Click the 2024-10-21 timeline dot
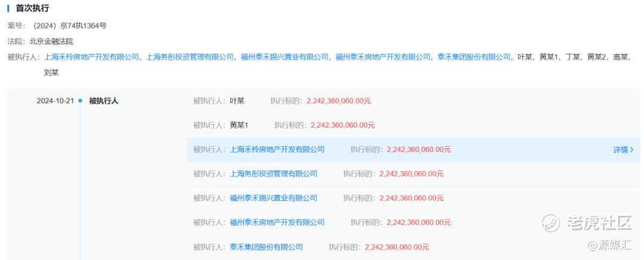Image resolution: width=644 pixels, height=260 pixels. coord(80,101)
